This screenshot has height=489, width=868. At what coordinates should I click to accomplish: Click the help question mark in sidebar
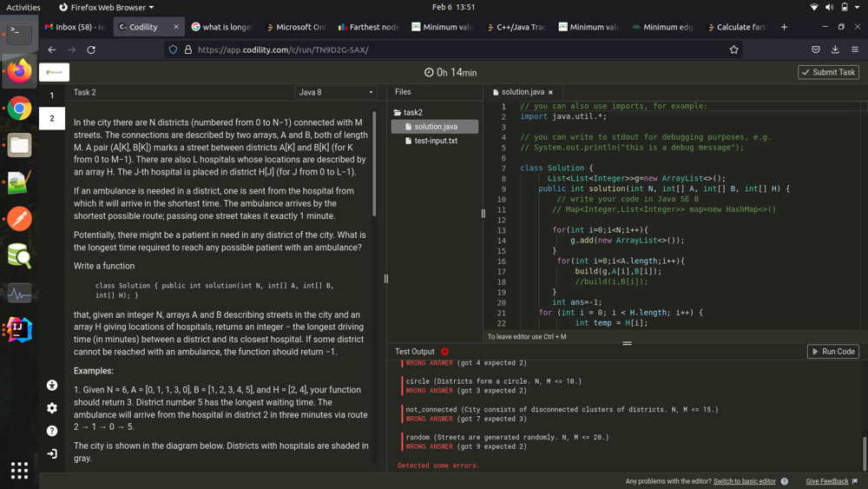[52, 431]
